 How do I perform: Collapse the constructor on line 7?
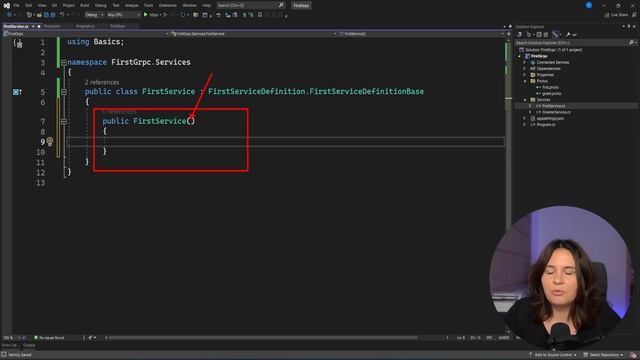(x=64, y=121)
